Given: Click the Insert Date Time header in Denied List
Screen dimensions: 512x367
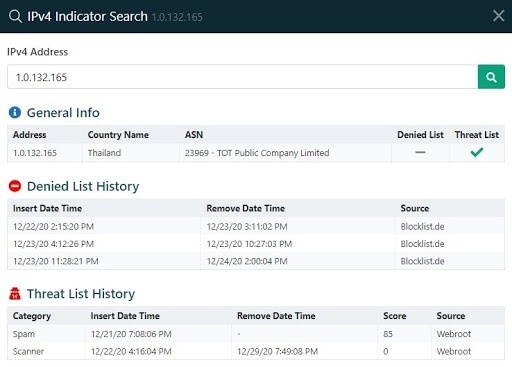Looking at the screenshot, I should [47, 208].
